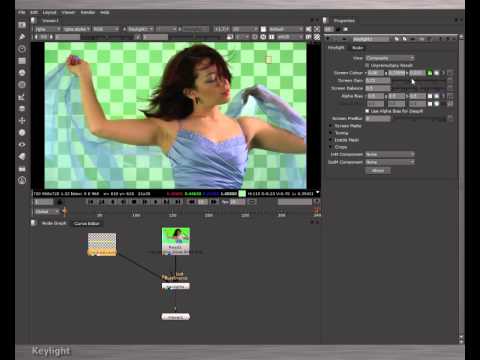Switch to the Curve Editor tab
This screenshot has width=480, height=360.
point(87,223)
